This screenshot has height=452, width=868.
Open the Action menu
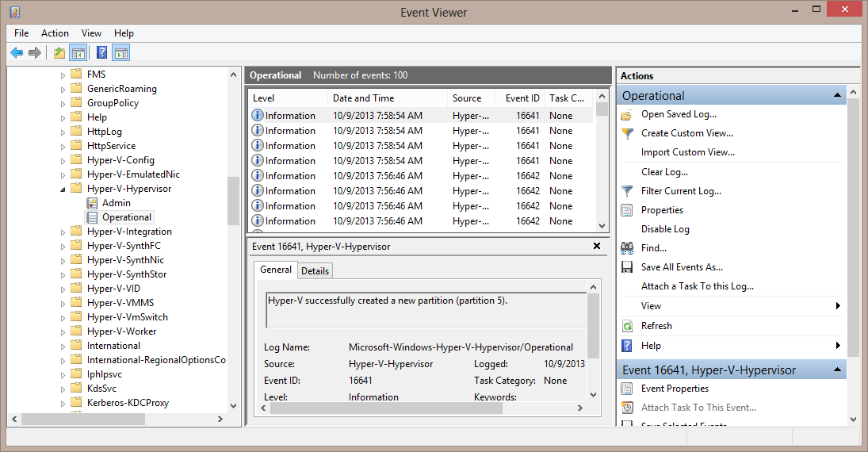[55, 33]
